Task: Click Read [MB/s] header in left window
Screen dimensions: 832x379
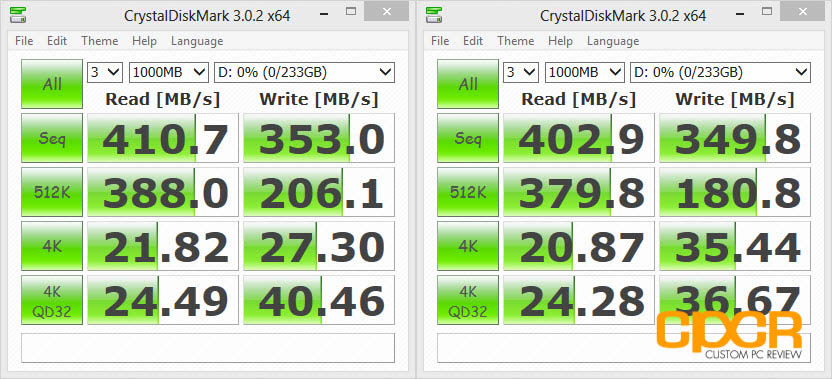Action: click(162, 99)
